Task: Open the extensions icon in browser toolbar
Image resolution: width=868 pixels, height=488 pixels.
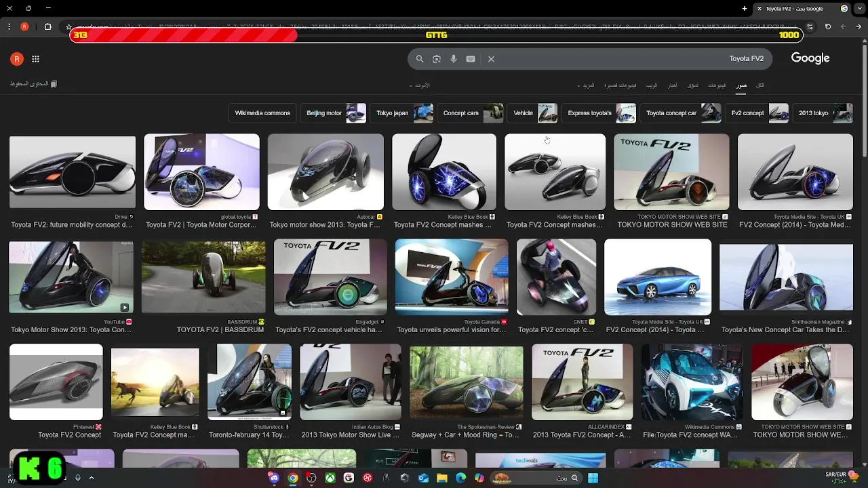Action: (x=47, y=26)
